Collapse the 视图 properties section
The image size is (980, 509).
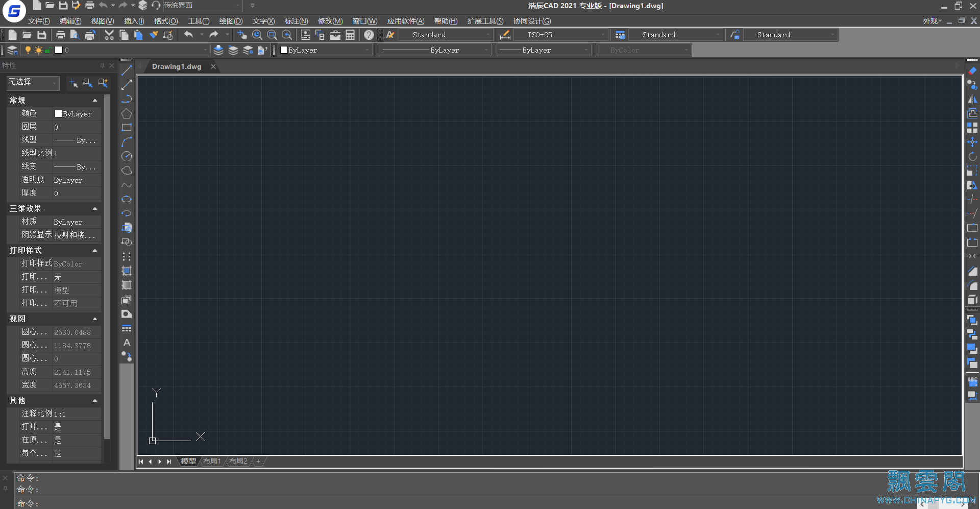(95, 319)
